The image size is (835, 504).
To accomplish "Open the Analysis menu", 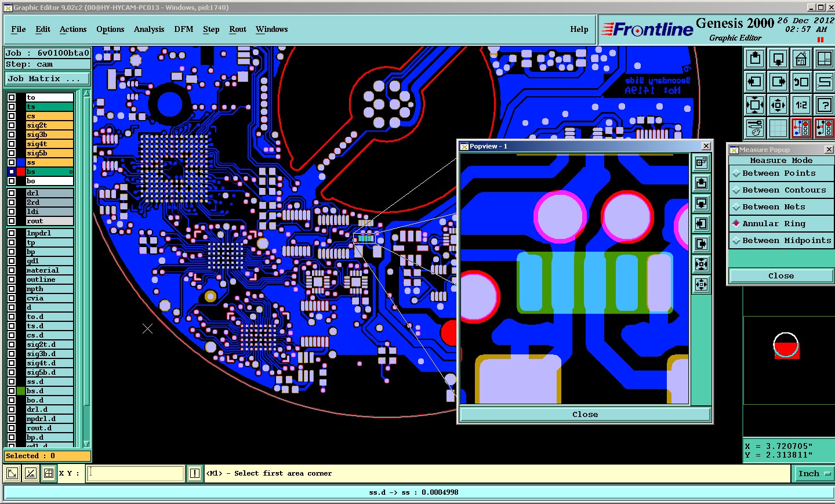I will [x=149, y=30].
